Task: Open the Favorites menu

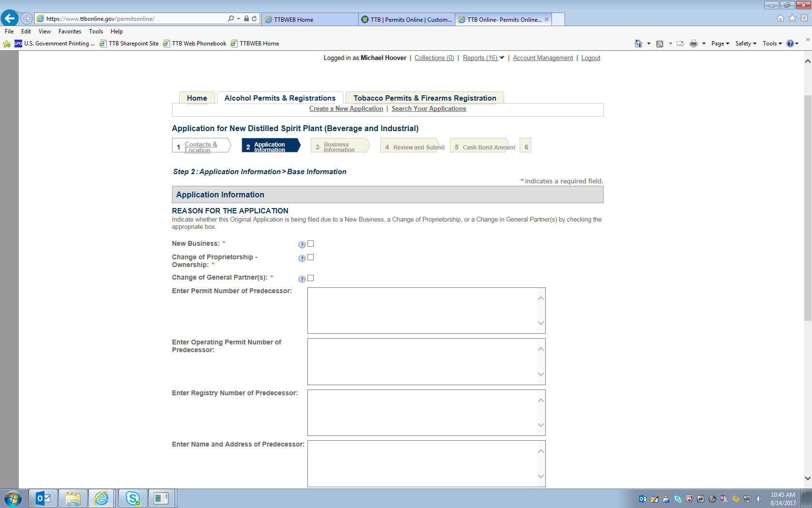Action: click(x=70, y=31)
